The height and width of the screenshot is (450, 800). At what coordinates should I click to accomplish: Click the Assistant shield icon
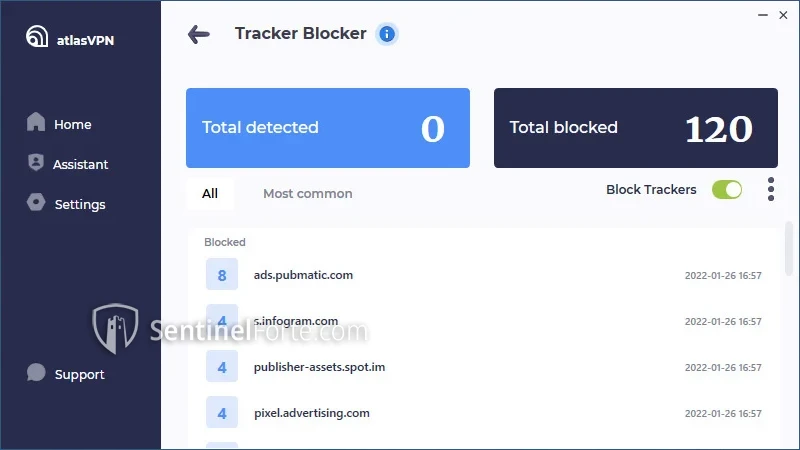tap(36, 163)
